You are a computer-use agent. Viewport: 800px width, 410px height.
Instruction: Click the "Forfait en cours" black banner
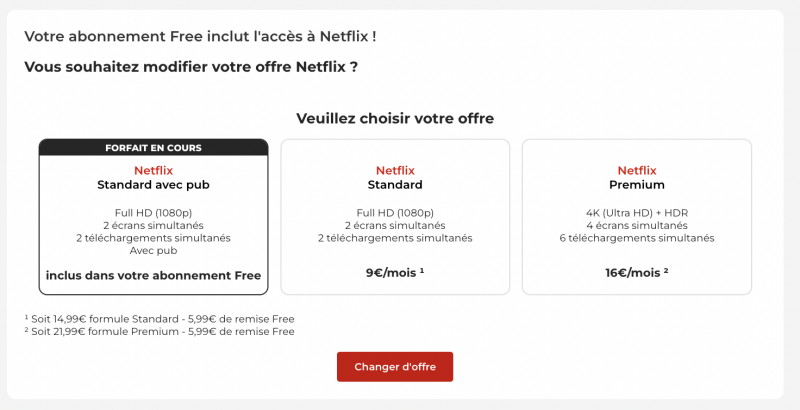(x=153, y=148)
